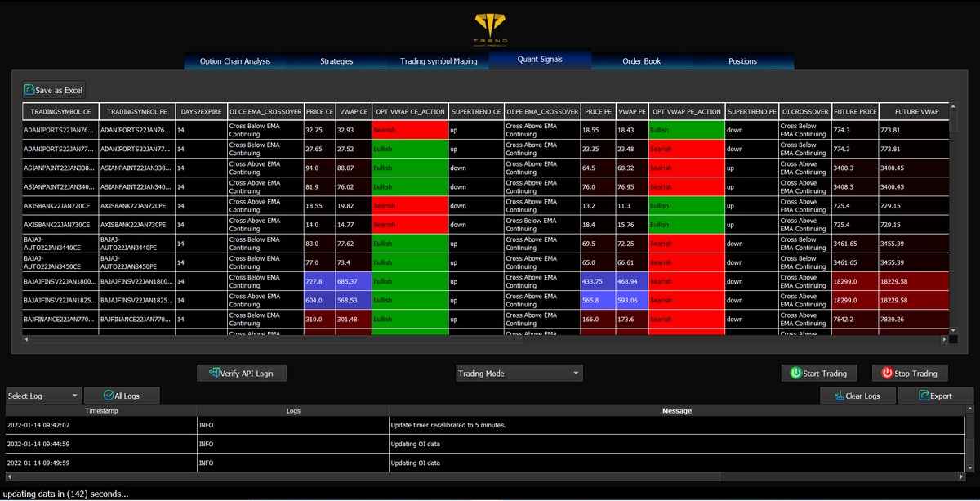Click the VWAP PE cell 173.6

(x=630, y=318)
